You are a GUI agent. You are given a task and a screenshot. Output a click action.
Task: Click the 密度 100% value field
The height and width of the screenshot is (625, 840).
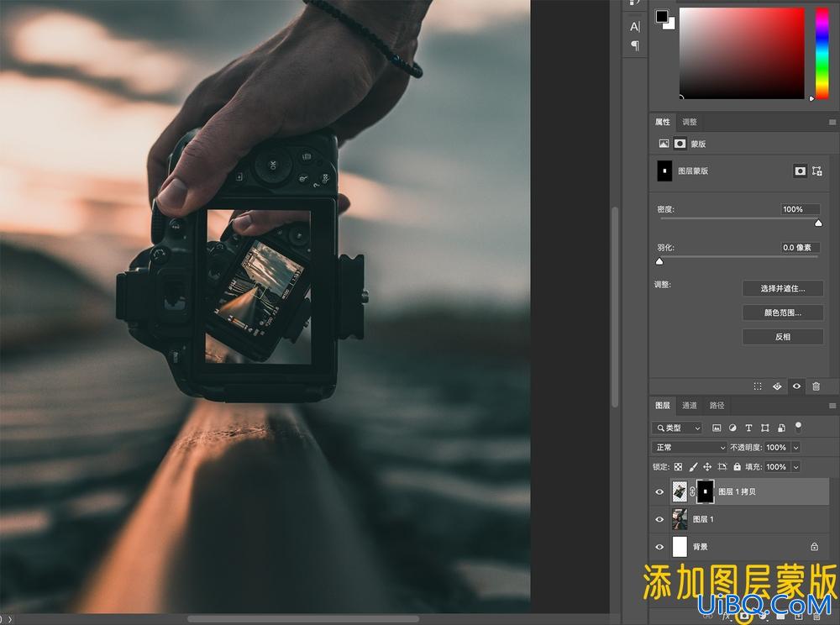click(801, 209)
